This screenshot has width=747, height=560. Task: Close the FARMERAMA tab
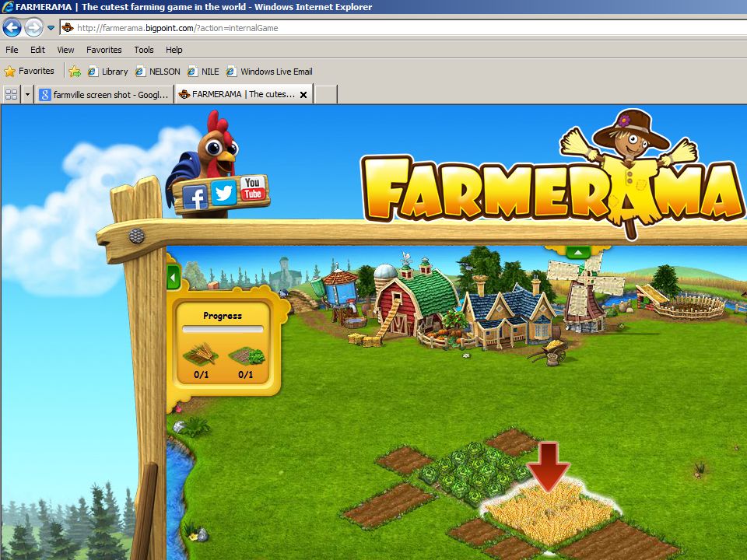coord(303,95)
